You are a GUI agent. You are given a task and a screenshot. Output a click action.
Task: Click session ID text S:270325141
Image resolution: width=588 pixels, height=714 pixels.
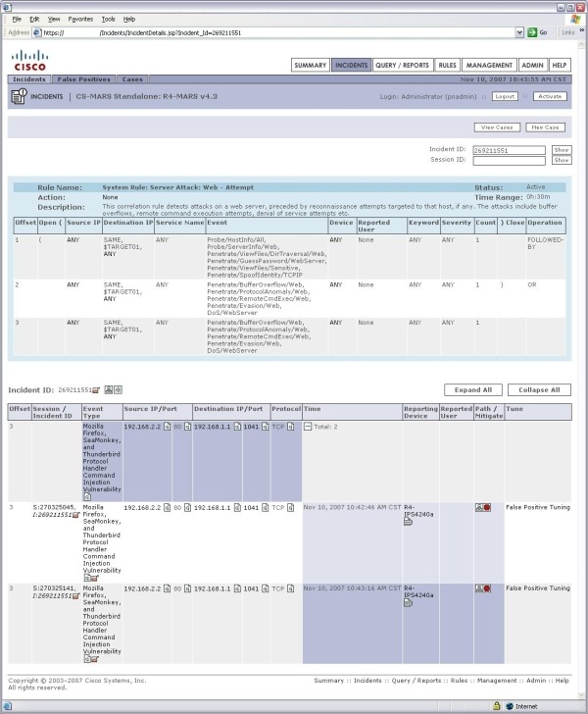click(54, 588)
